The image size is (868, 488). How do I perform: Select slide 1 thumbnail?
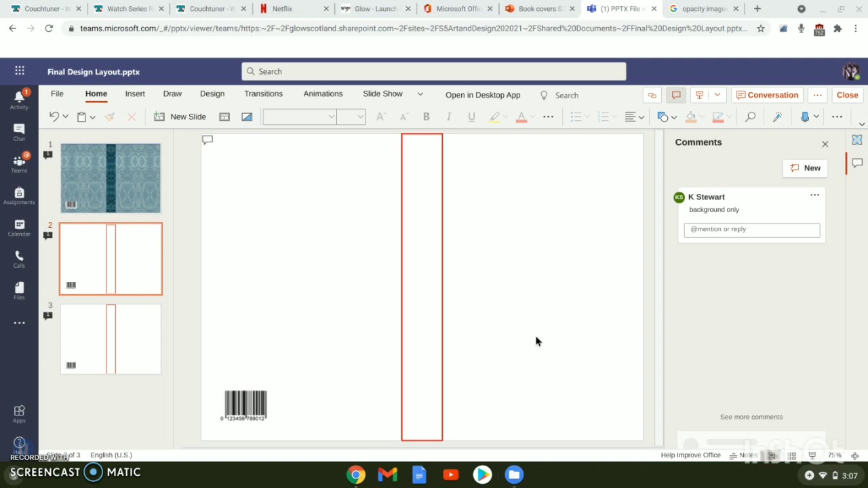point(111,178)
